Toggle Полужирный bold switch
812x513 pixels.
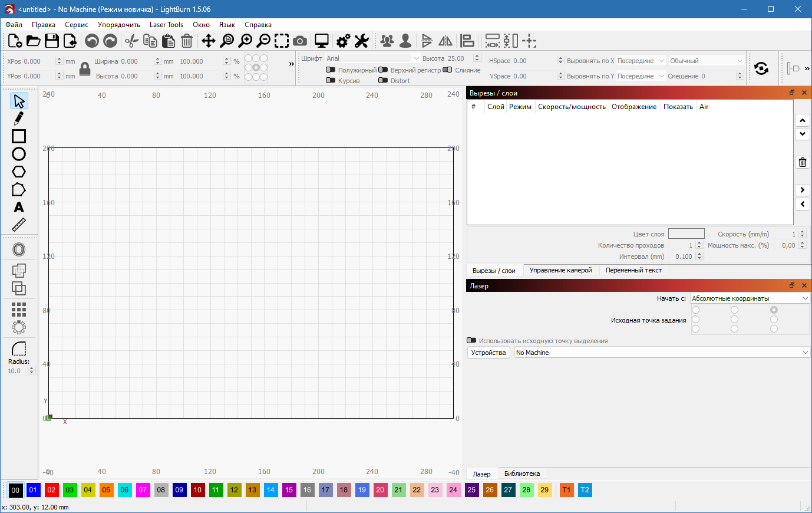point(331,70)
